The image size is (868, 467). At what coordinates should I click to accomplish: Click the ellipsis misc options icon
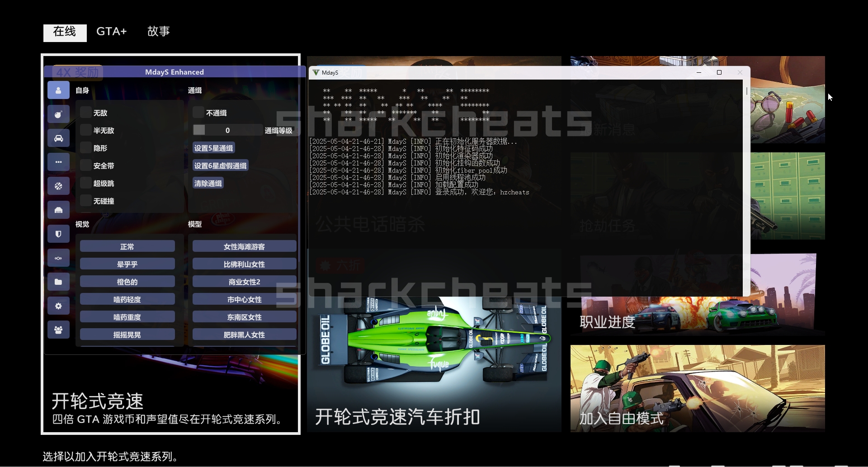tap(58, 161)
